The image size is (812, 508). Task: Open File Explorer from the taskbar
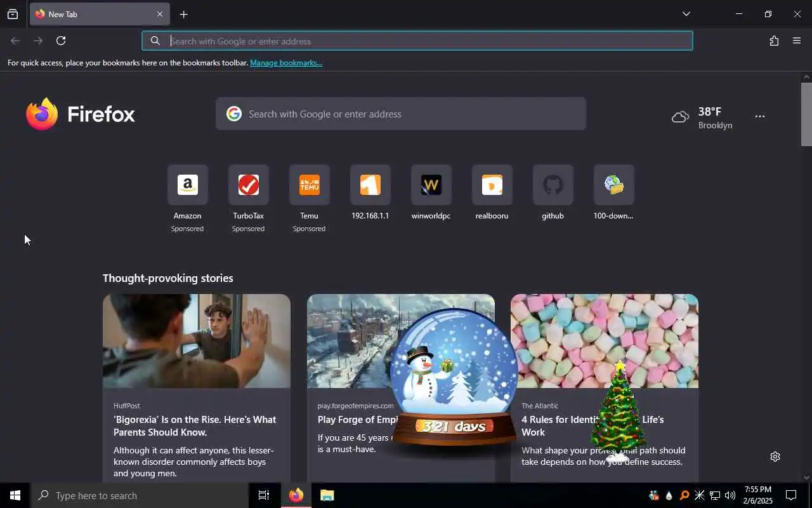click(x=327, y=495)
